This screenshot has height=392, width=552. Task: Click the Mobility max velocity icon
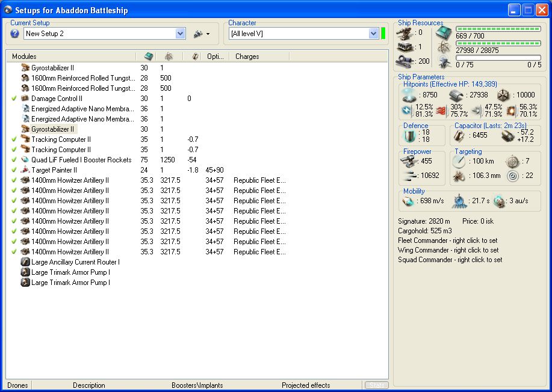click(409, 201)
